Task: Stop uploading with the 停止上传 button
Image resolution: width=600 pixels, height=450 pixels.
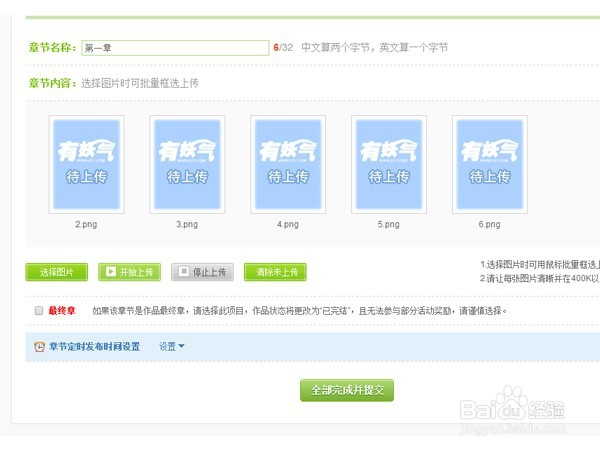Action: [x=202, y=272]
